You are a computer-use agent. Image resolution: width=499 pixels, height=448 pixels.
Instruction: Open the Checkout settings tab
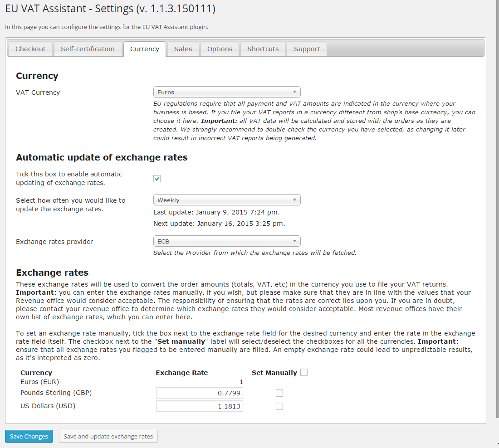30,49
